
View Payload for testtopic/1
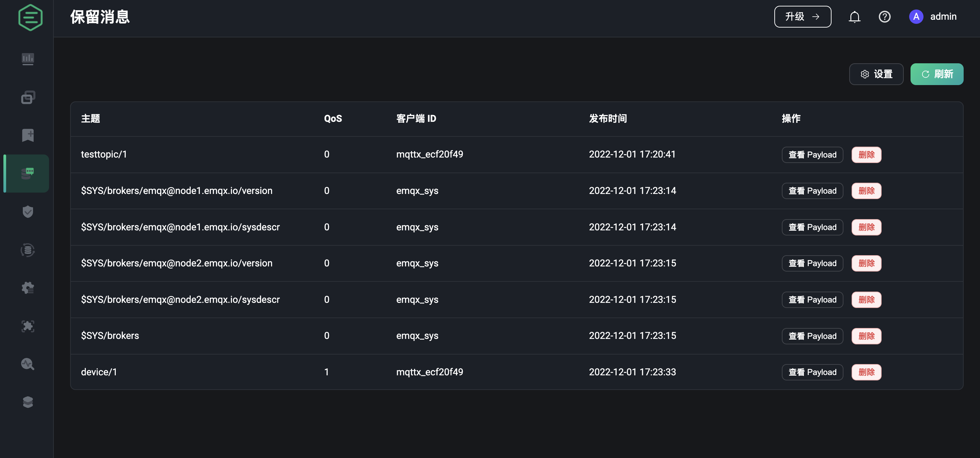pyautogui.click(x=812, y=155)
